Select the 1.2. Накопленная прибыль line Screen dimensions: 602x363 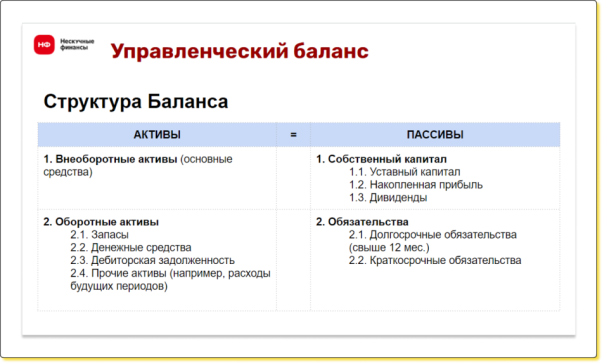(416, 185)
